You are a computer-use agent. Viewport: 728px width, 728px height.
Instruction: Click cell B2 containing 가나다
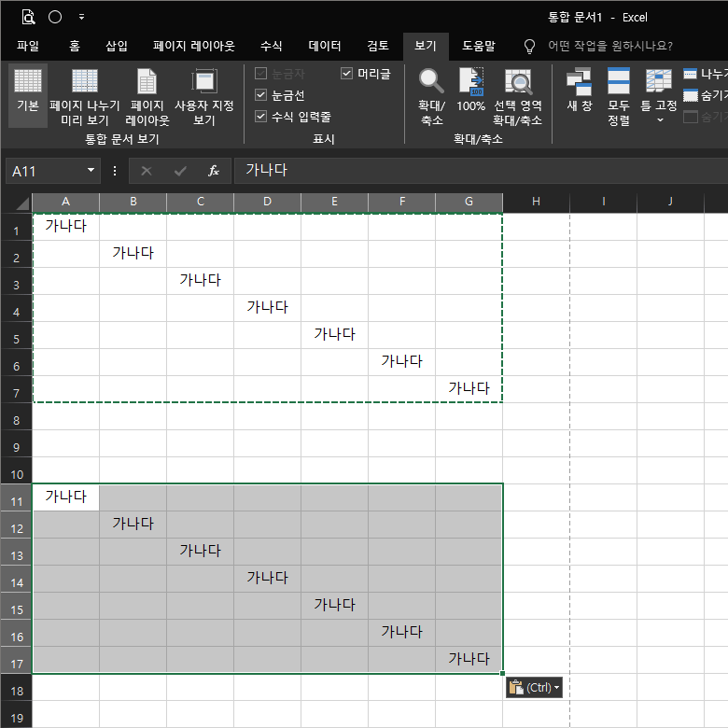[x=133, y=254]
